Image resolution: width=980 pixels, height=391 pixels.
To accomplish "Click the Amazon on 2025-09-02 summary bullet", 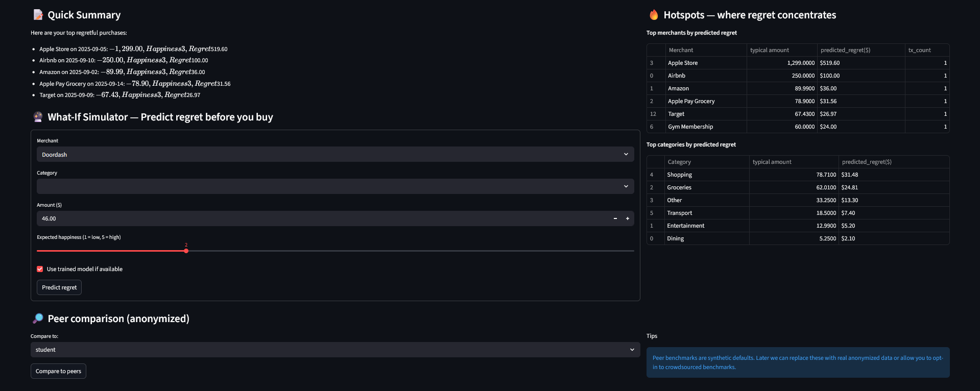I will click(122, 72).
